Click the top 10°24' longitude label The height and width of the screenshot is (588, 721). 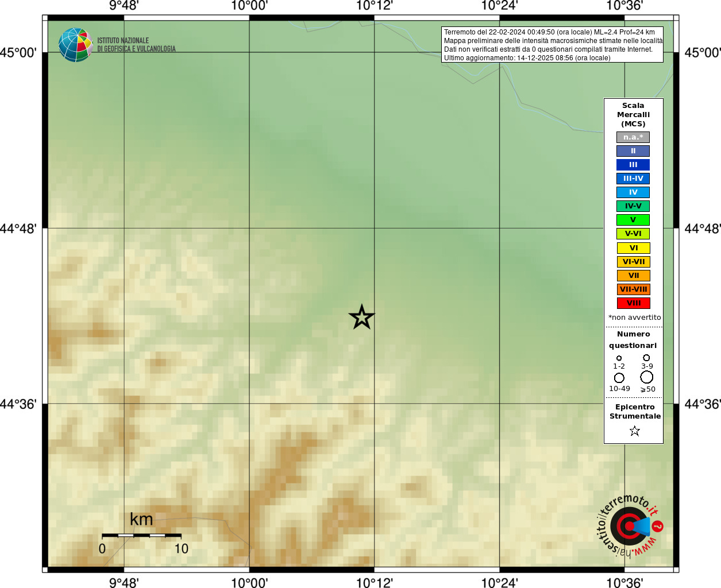click(x=499, y=6)
